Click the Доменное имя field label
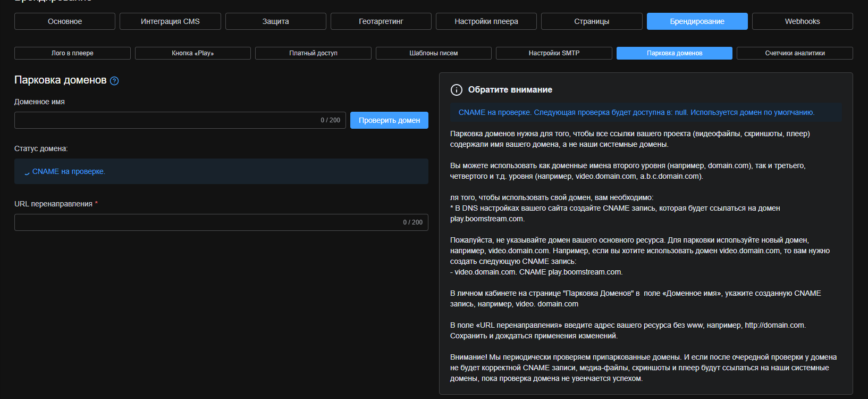The width and height of the screenshot is (868, 399). click(x=39, y=102)
